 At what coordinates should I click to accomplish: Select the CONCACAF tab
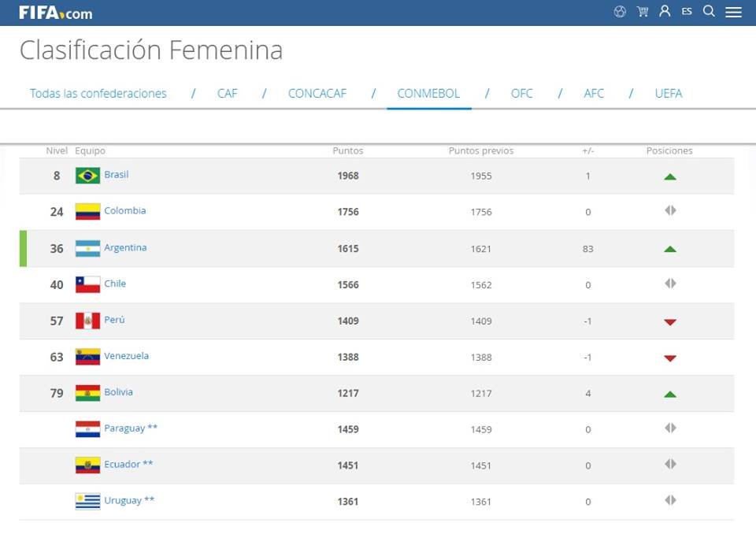[x=317, y=93]
